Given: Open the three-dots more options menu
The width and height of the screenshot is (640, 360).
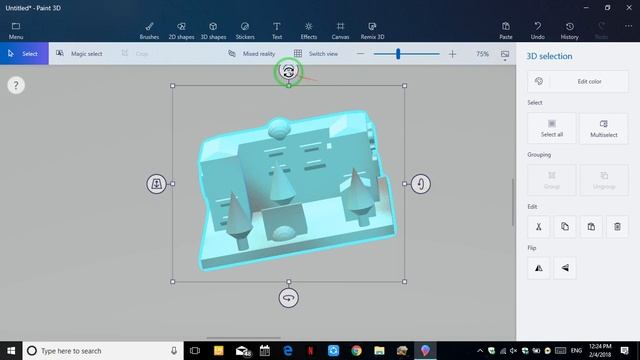Looking at the screenshot, I should pyautogui.click(x=628, y=26).
